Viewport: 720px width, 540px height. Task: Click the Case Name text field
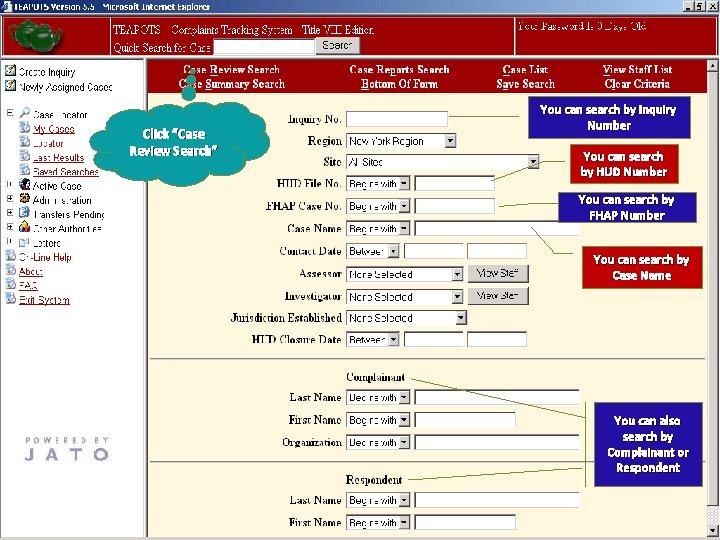pyautogui.click(x=497, y=228)
